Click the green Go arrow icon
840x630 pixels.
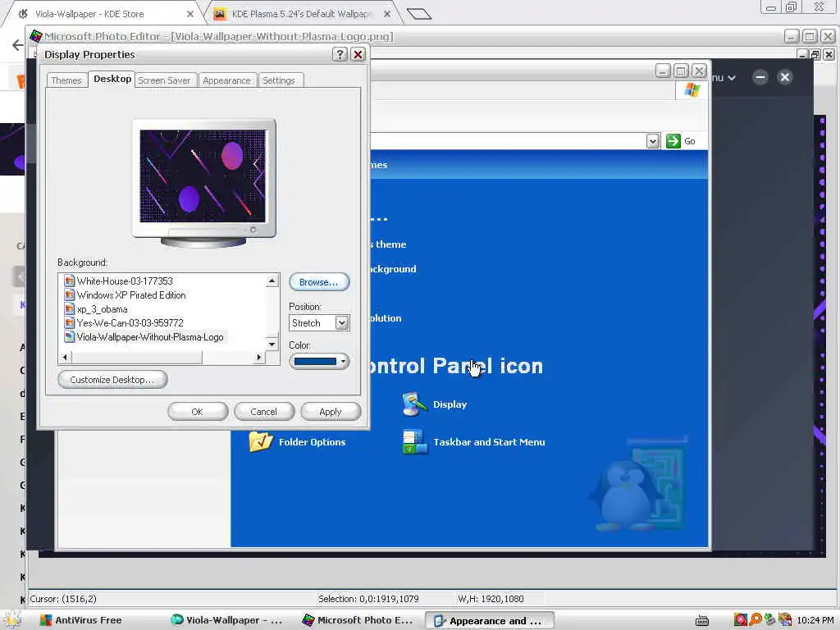coord(673,141)
